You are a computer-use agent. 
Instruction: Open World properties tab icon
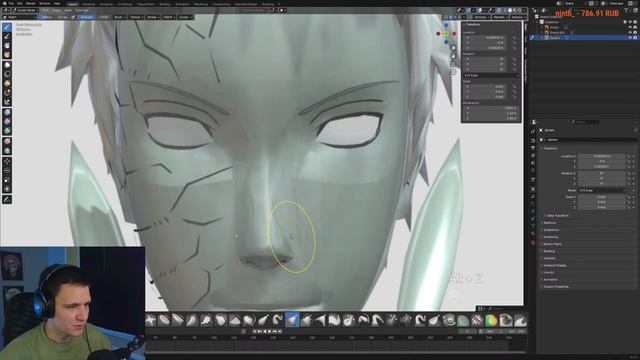coord(533,171)
